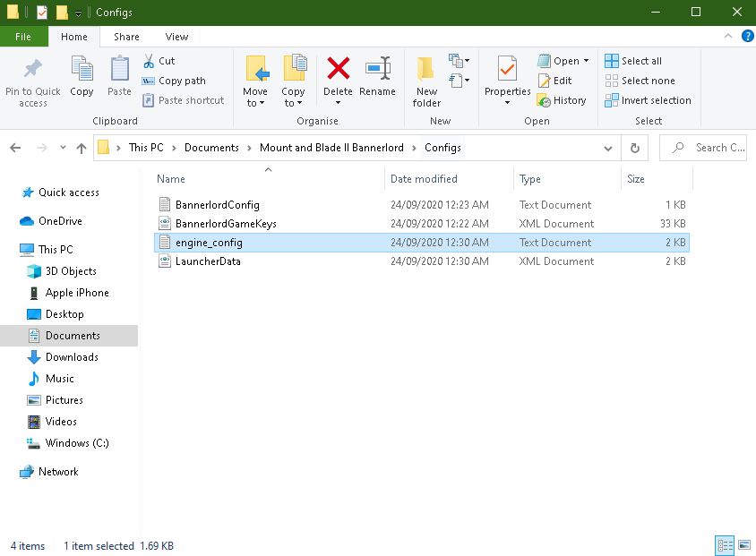Open the Help question mark icon

click(747, 36)
